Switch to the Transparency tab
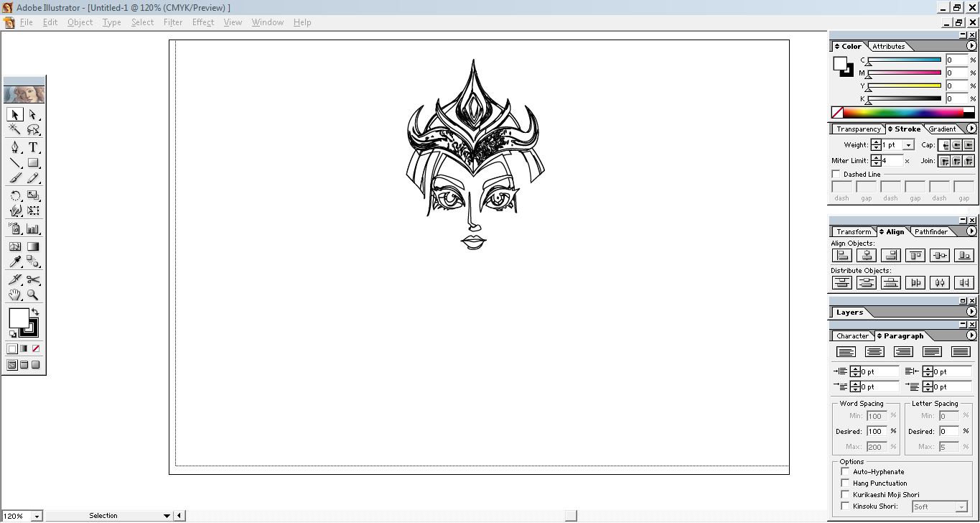 tap(858, 129)
